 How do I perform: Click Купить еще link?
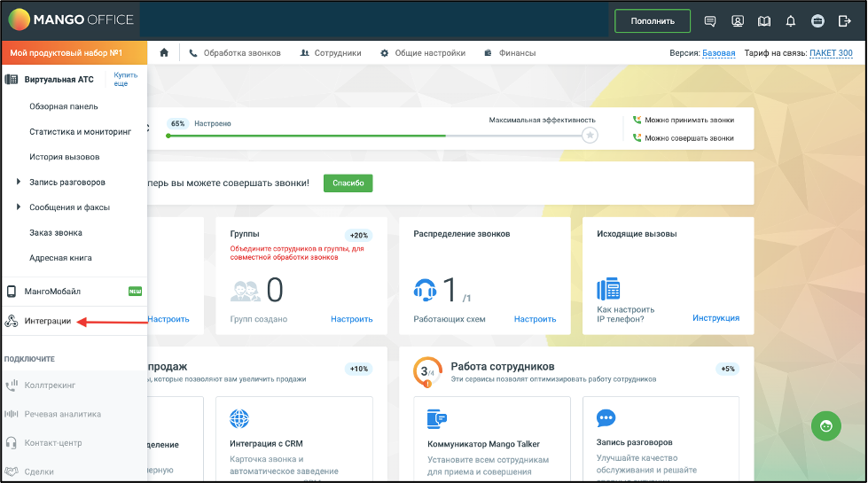click(126, 79)
